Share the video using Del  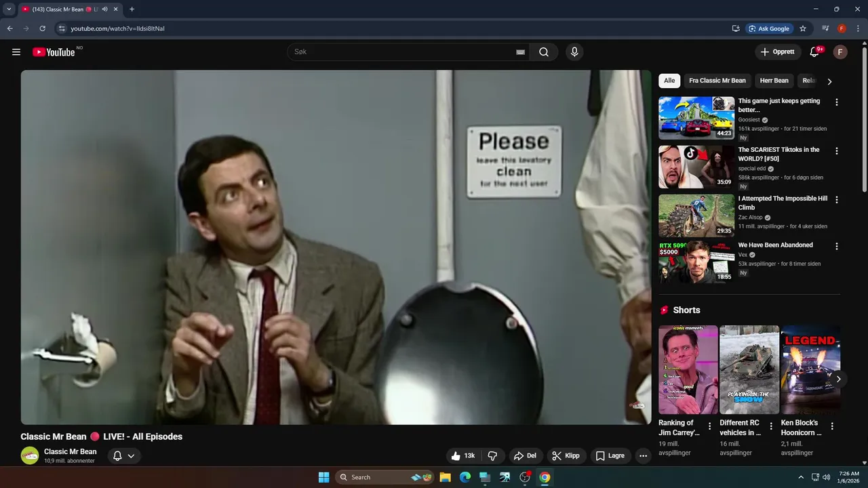click(x=525, y=455)
